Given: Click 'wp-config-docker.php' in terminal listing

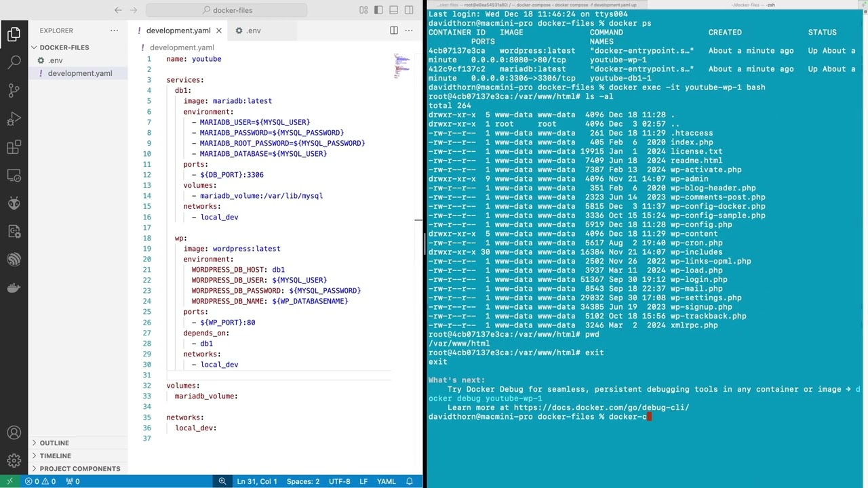Looking at the screenshot, I should click(x=718, y=206).
